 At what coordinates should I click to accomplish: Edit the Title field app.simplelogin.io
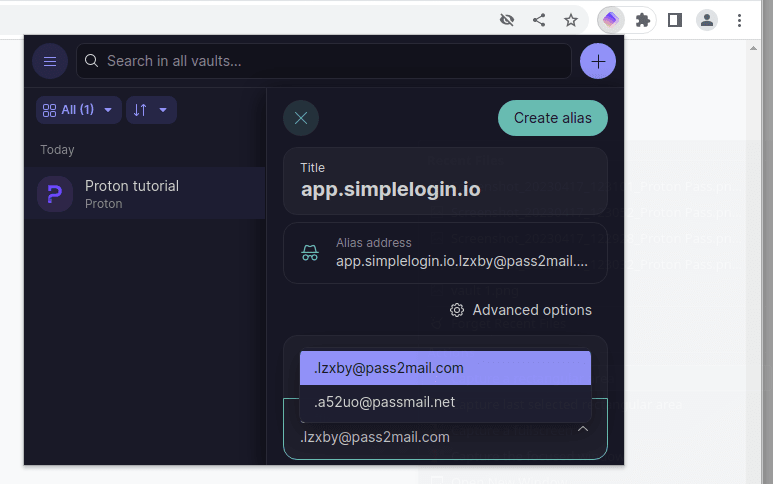click(x=445, y=181)
